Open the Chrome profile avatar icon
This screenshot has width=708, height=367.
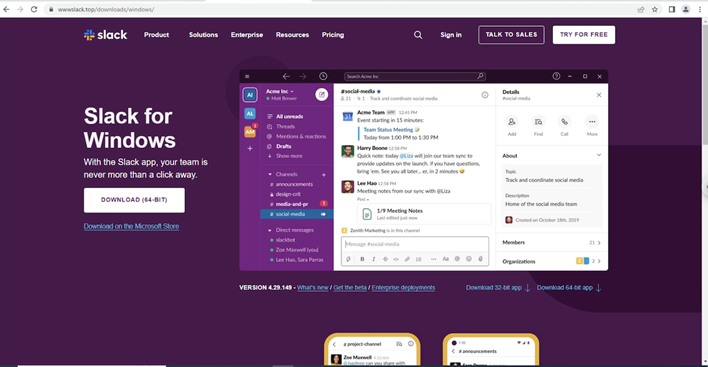[x=685, y=9]
